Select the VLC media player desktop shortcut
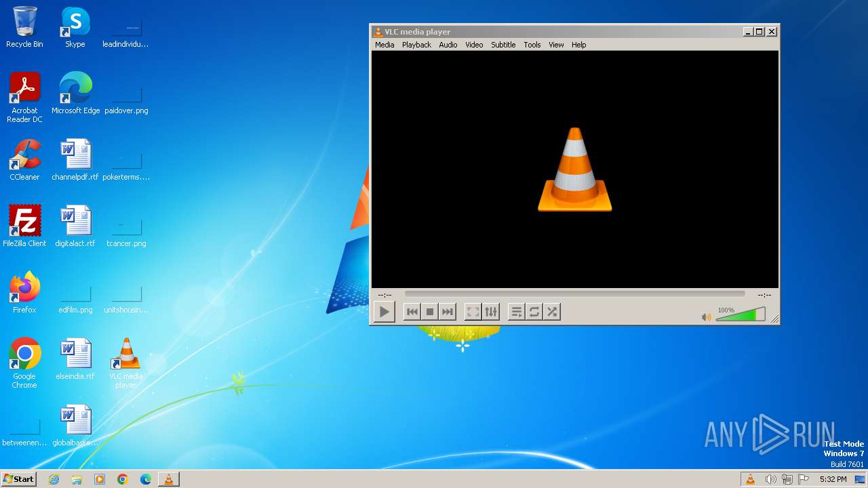 (126, 364)
